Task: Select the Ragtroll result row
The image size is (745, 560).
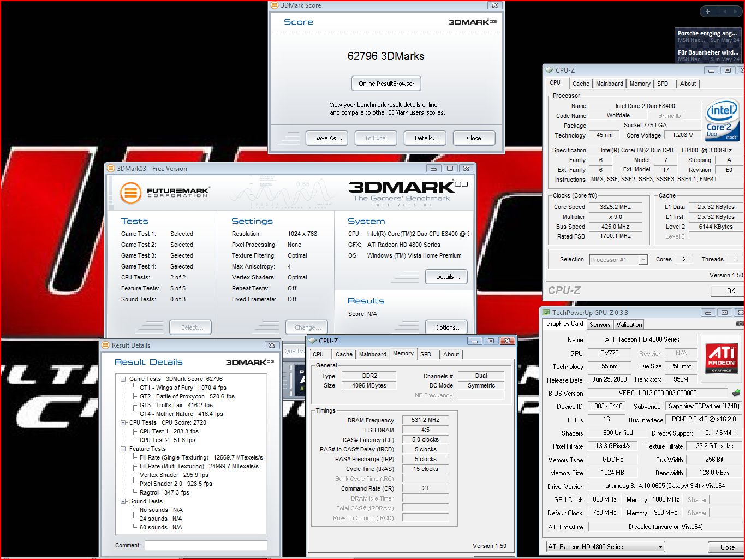Action: pos(164,492)
